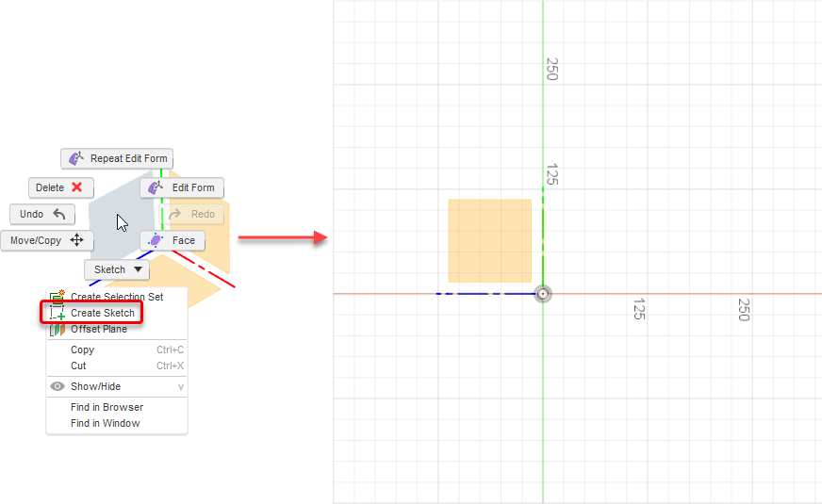This screenshot has width=822, height=504.
Task: Click the Redo arrow icon
Action: (174, 214)
